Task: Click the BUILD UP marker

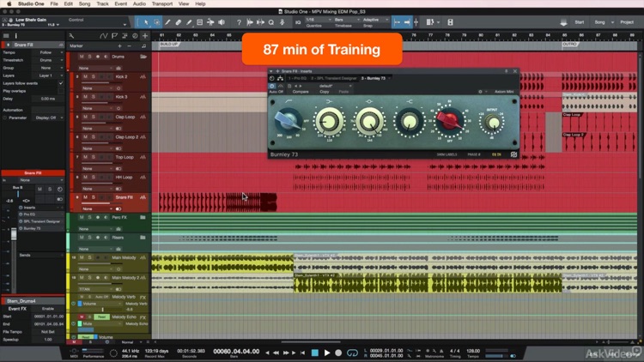Action: pos(168,44)
